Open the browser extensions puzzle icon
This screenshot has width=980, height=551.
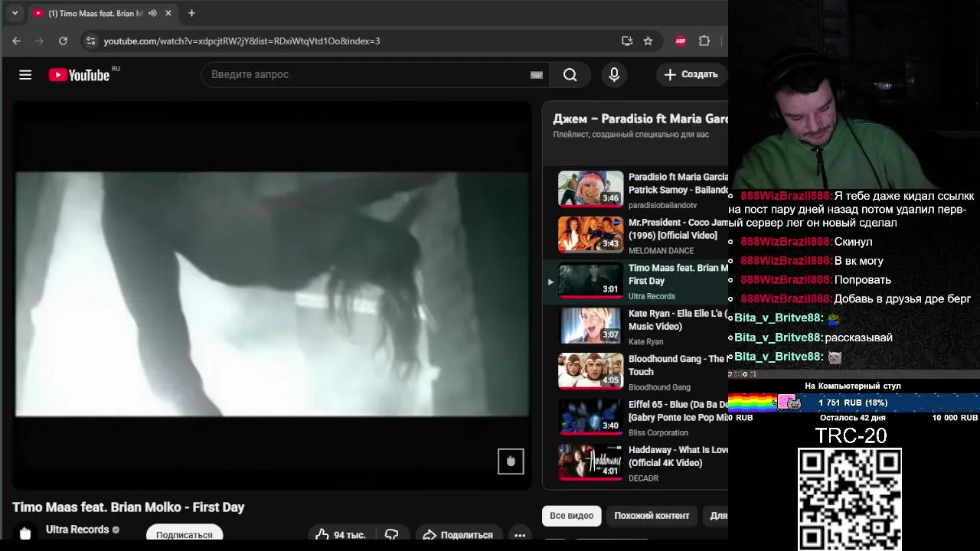coord(704,41)
